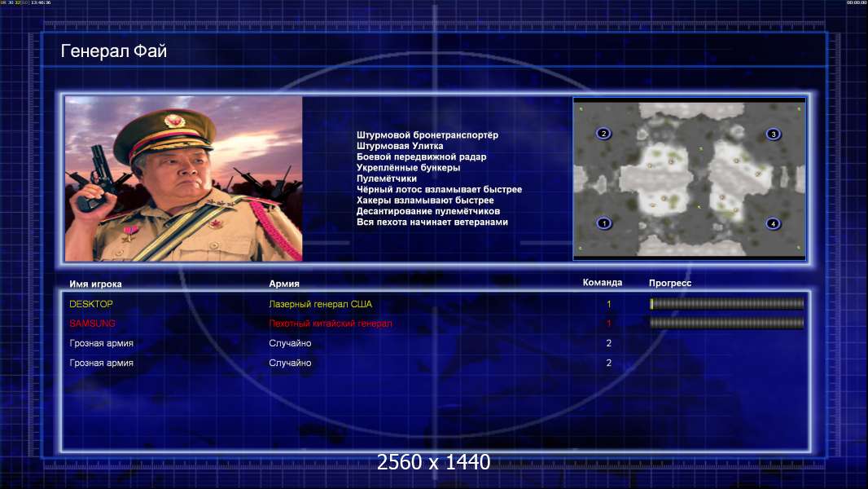Click 'Команда' column header
868x489 pixels.
(x=603, y=283)
